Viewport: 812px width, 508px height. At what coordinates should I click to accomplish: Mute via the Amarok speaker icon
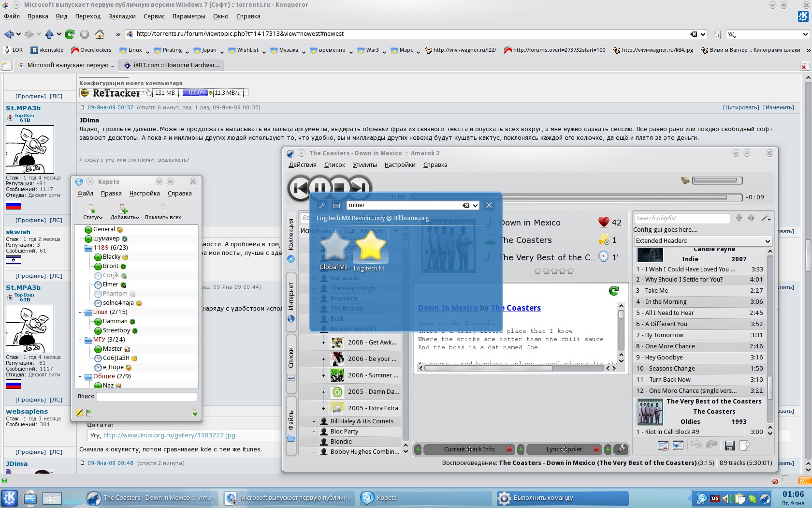tap(685, 180)
